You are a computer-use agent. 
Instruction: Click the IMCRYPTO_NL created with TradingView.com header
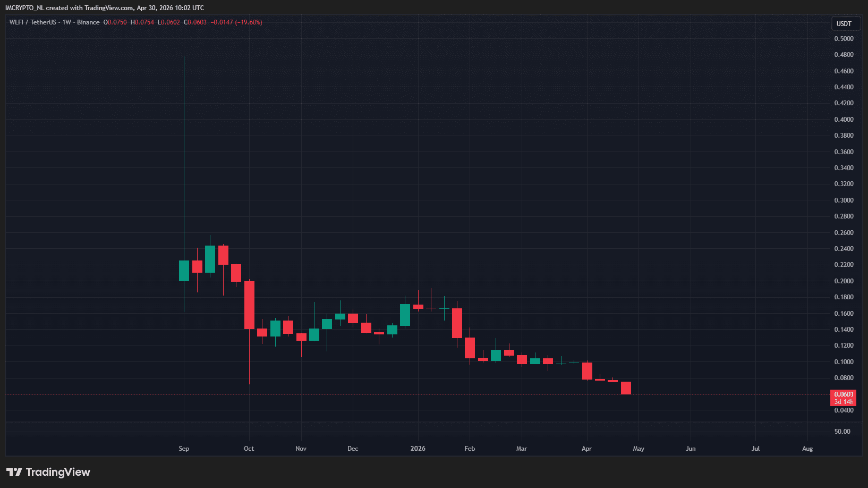coord(105,8)
